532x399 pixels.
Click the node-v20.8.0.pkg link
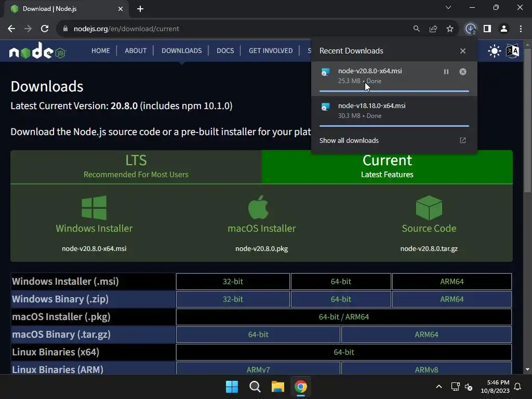point(262,249)
